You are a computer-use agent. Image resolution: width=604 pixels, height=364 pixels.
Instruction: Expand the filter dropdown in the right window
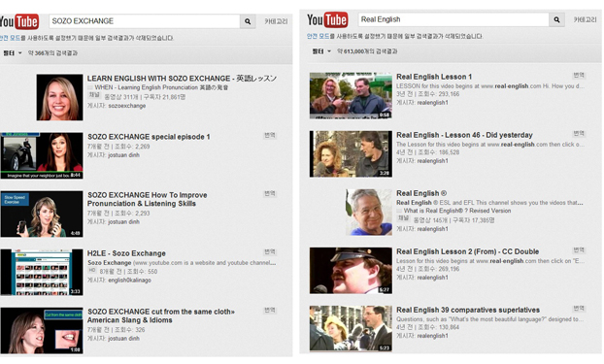[321, 51]
